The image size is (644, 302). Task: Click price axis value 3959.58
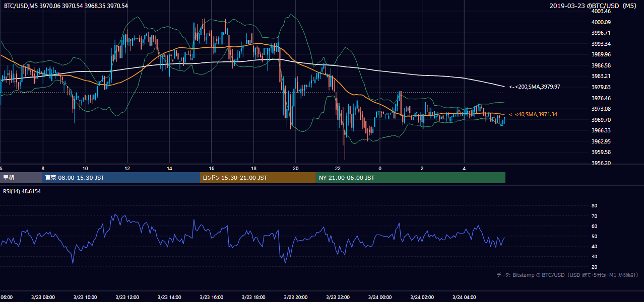(601, 152)
